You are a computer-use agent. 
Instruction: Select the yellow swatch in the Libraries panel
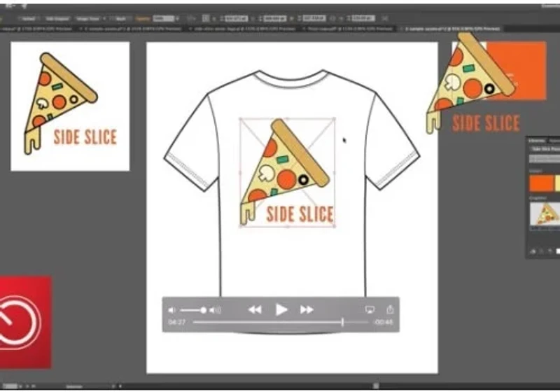click(557, 183)
